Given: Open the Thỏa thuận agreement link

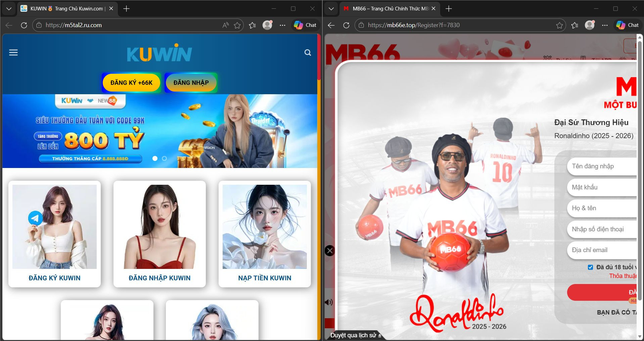Looking at the screenshot, I should [x=623, y=276].
